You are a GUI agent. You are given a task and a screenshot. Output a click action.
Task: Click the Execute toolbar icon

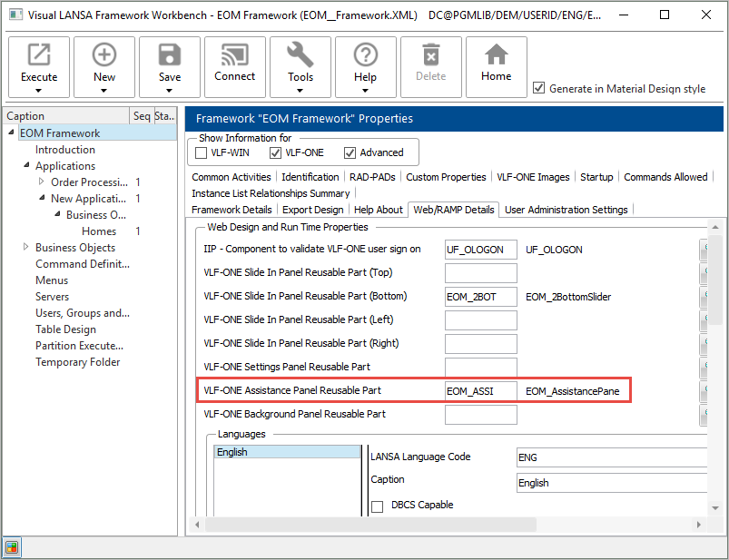click(x=39, y=55)
